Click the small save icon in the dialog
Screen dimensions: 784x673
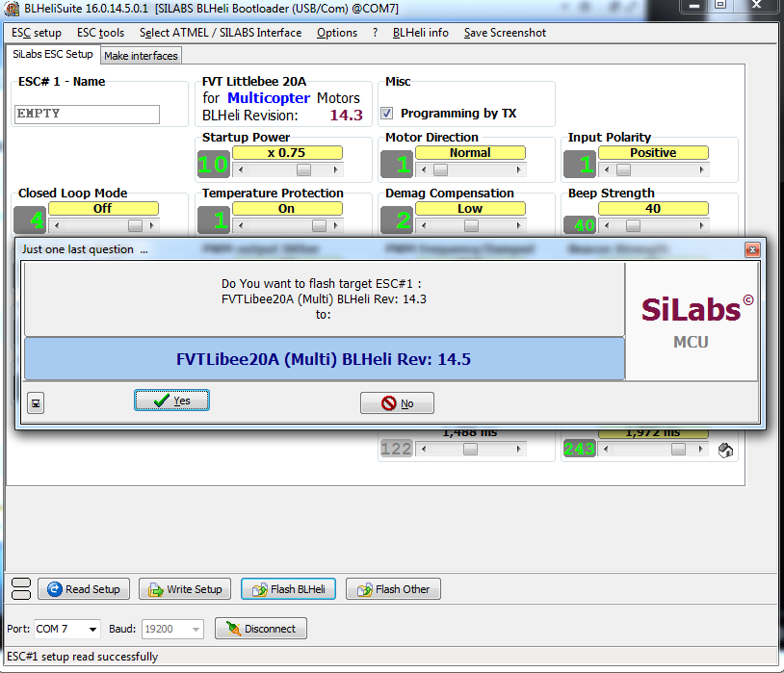click(x=36, y=403)
